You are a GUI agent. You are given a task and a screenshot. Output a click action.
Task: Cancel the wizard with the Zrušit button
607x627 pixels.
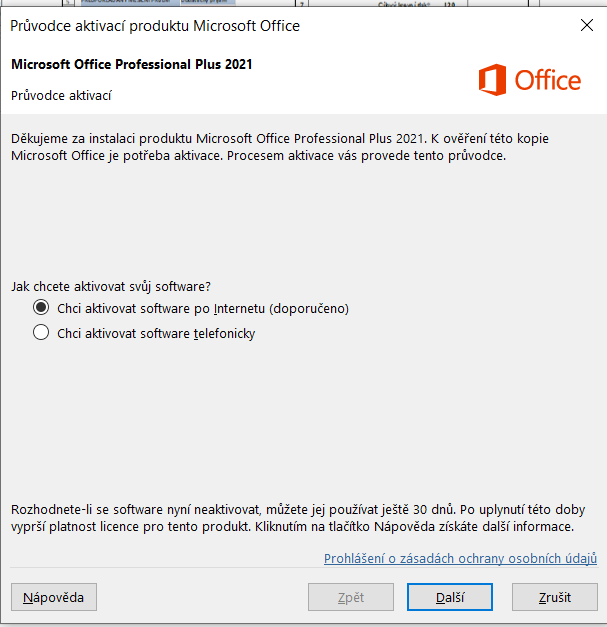pos(554,597)
